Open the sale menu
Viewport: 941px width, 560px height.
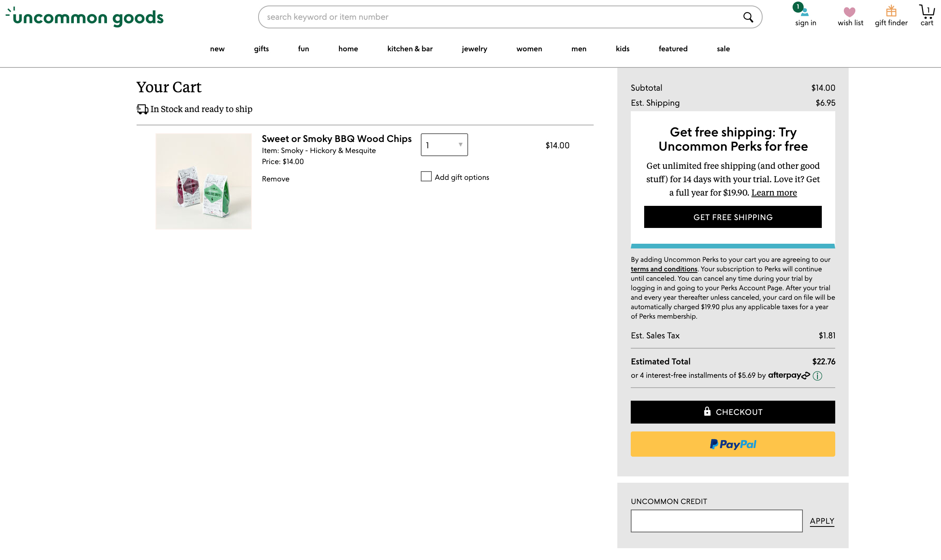[x=723, y=49]
